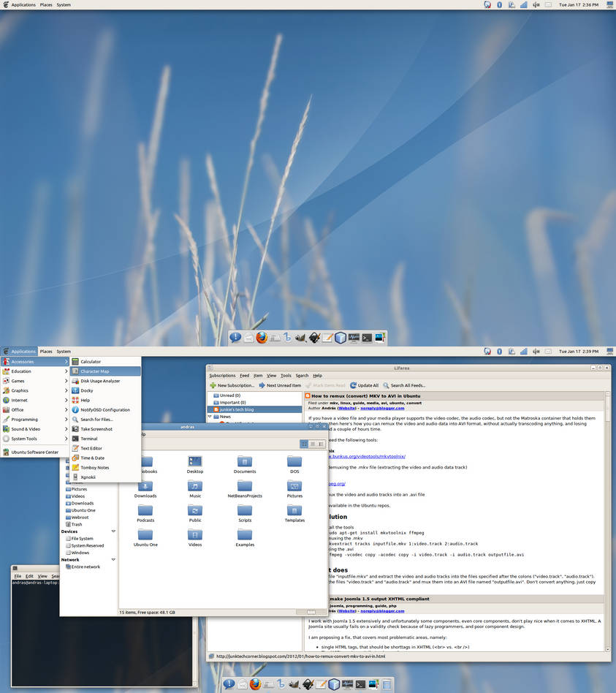Collapse the Devices section in the file manager sidebar

click(x=113, y=531)
